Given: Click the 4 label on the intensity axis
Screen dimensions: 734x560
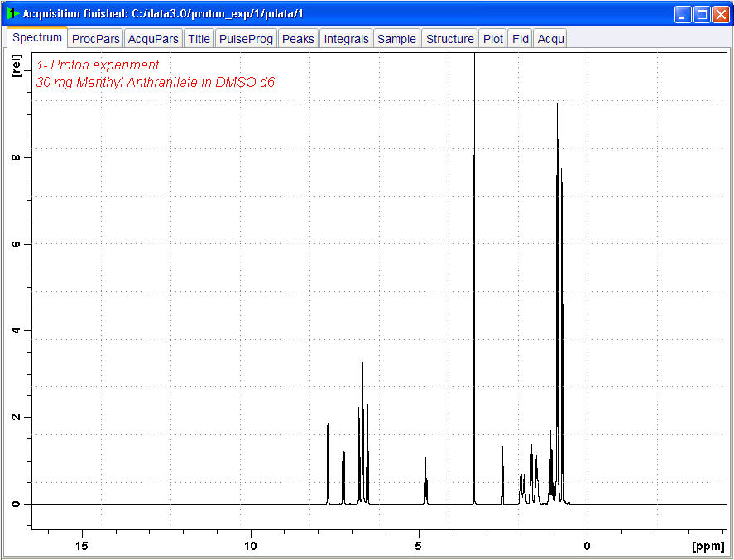Looking at the screenshot, I should tap(16, 330).
